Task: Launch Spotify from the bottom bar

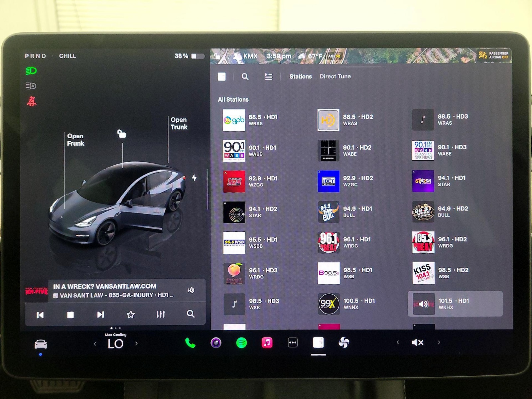Action: coord(241,343)
